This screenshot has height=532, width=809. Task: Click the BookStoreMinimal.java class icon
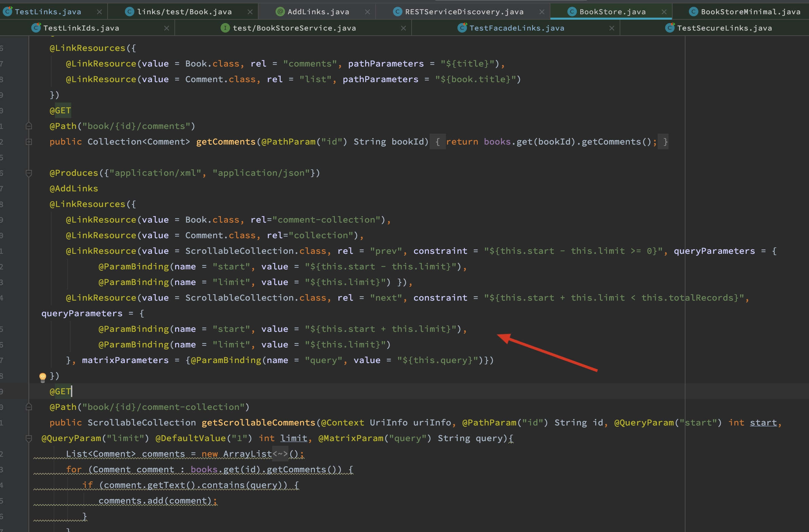coord(693,12)
